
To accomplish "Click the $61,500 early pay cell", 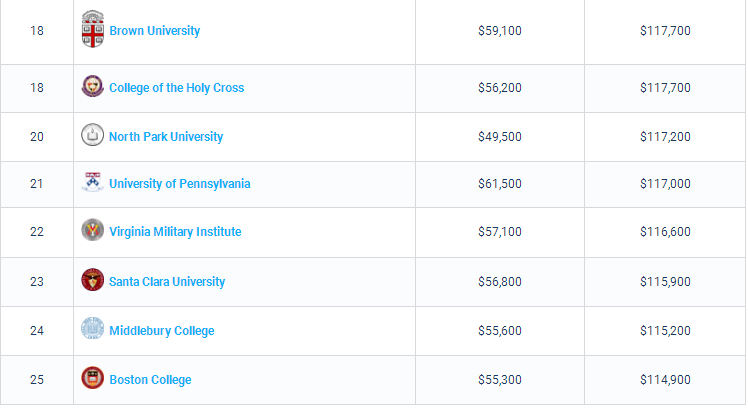I will tap(500, 184).
